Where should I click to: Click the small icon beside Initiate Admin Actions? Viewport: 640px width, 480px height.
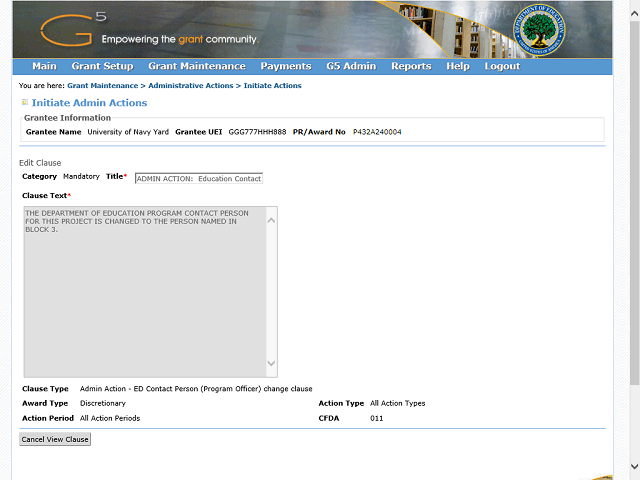(25, 102)
